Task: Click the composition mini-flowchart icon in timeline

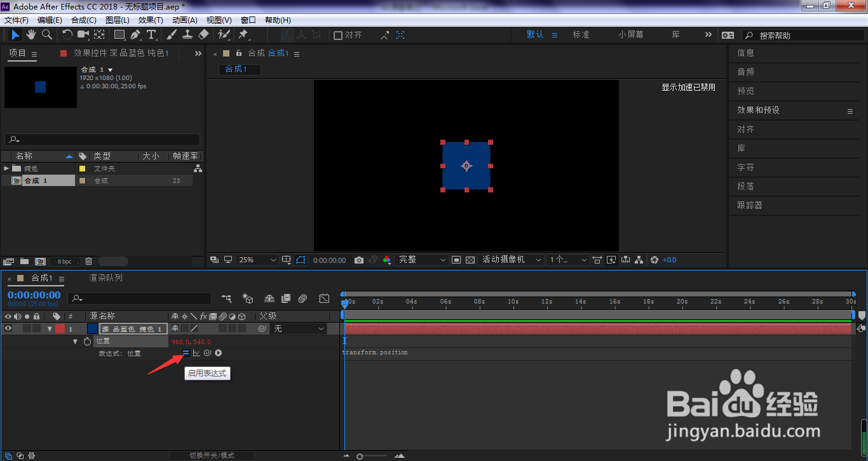Action: pos(227,298)
